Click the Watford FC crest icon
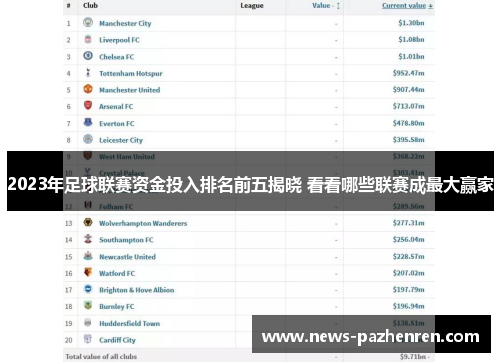 click(x=88, y=272)
